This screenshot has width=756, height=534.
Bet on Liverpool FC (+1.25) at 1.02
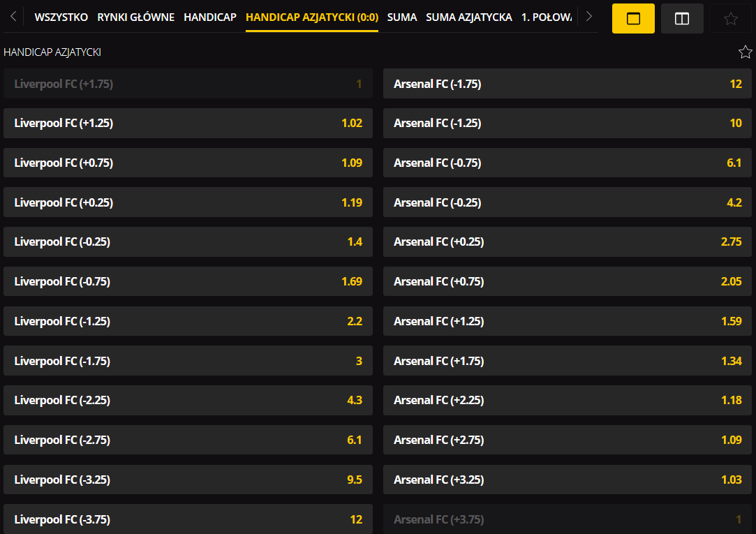(x=188, y=124)
